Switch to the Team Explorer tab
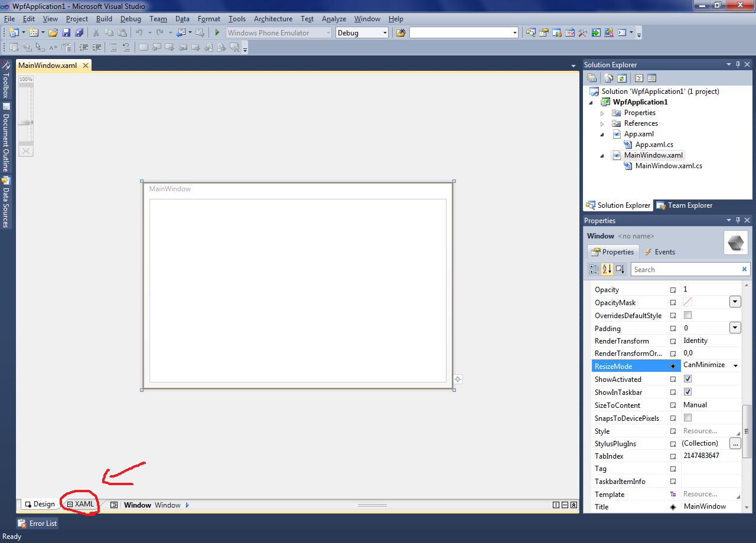Screen dimensions: 756x543 point(684,205)
